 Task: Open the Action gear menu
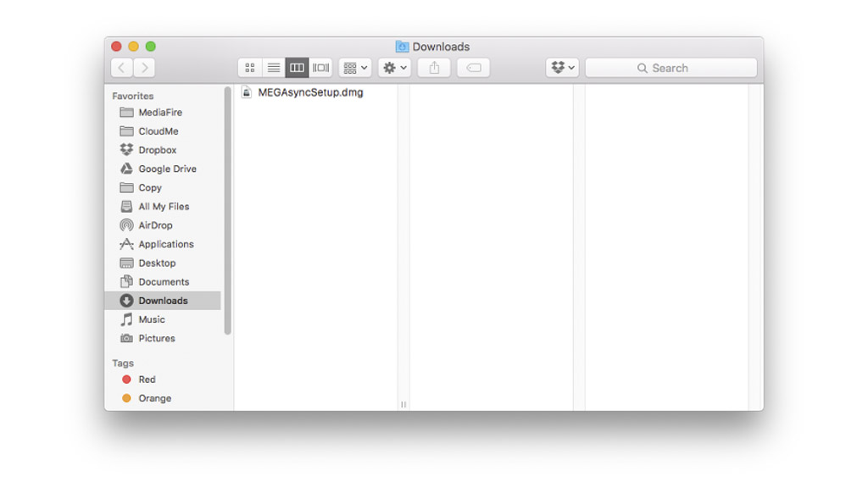(394, 68)
